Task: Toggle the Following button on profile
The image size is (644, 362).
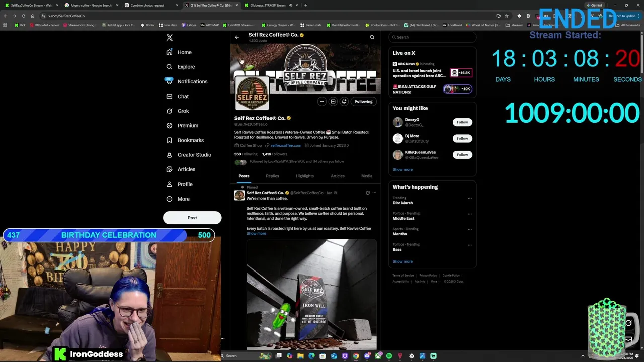Action: (364, 101)
